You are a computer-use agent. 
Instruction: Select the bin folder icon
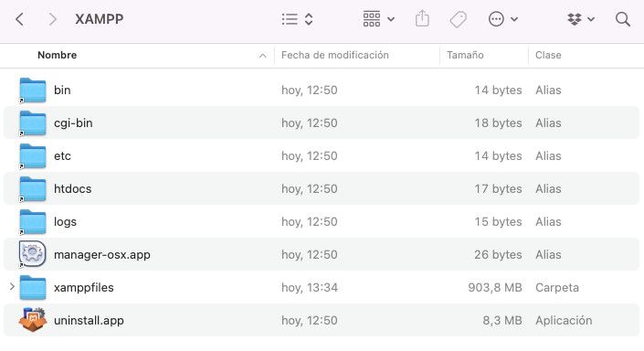(x=33, y=90)
